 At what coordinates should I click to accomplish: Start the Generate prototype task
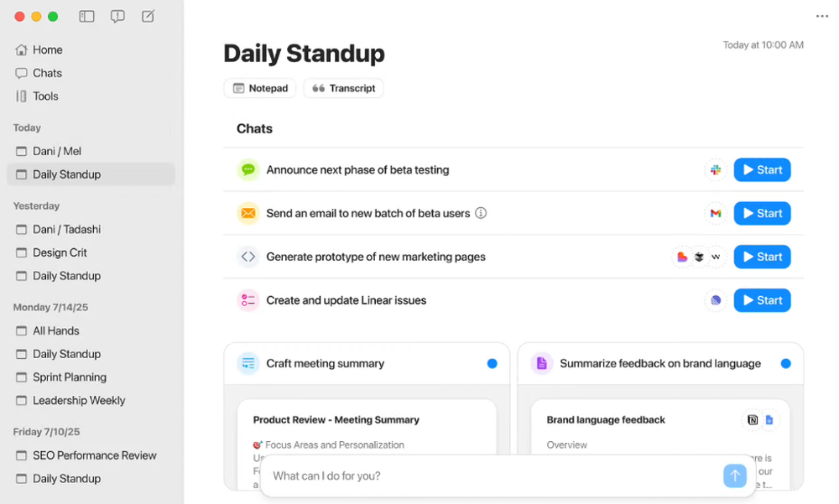[x=762, y=257]
